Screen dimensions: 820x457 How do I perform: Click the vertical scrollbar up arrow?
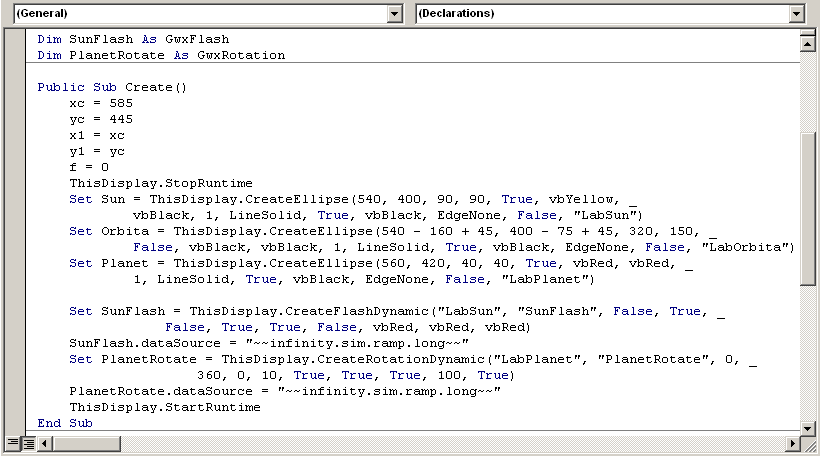tap(807, 44)
